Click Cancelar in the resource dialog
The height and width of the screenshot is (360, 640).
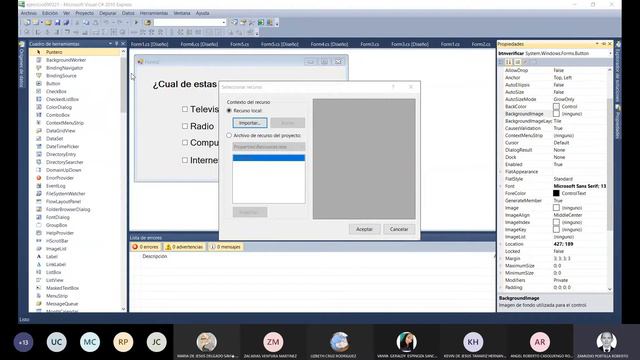tap(399, 229)
